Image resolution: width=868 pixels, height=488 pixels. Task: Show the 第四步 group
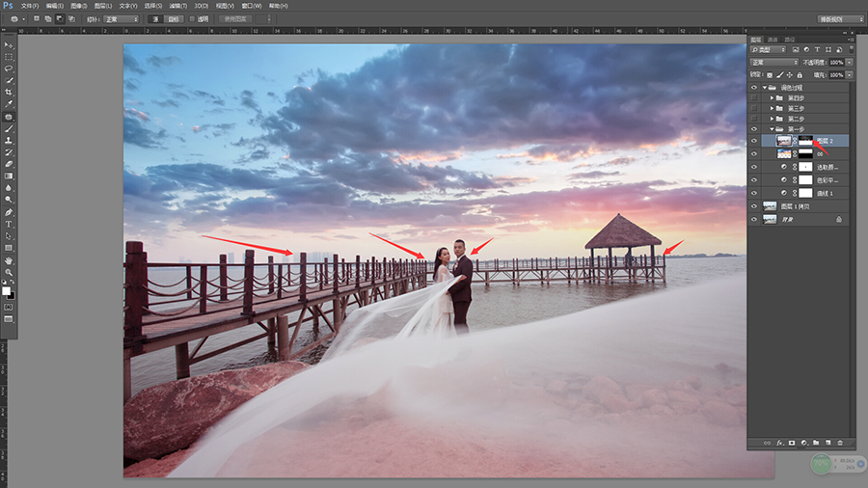pos(754,98)
